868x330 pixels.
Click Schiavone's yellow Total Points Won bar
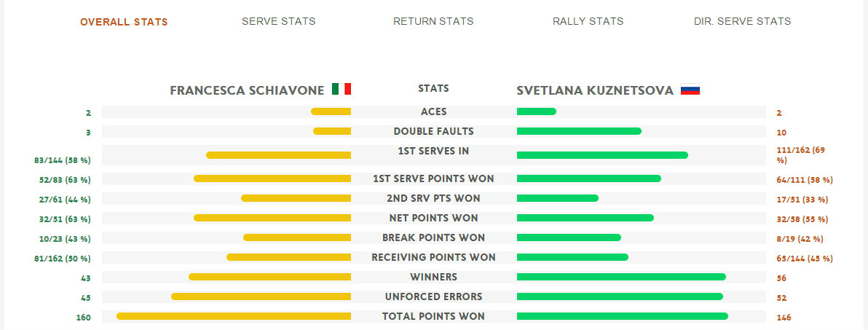234,316
